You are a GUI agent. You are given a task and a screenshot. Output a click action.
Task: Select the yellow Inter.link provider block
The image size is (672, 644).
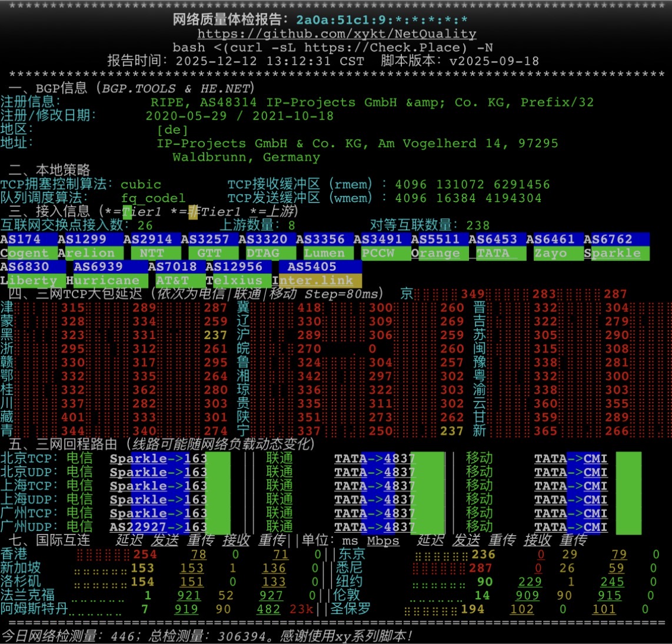316,281
